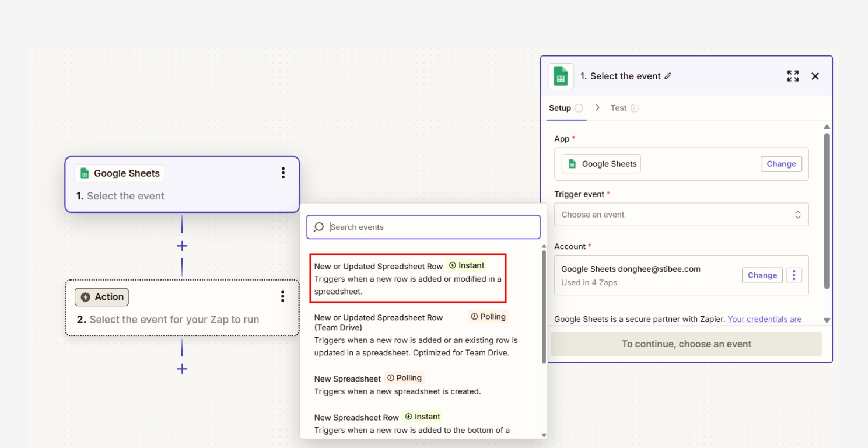The image size is (868, 448).
Task: Click the side panel vertical scrollbar
Action: point(827,210)
